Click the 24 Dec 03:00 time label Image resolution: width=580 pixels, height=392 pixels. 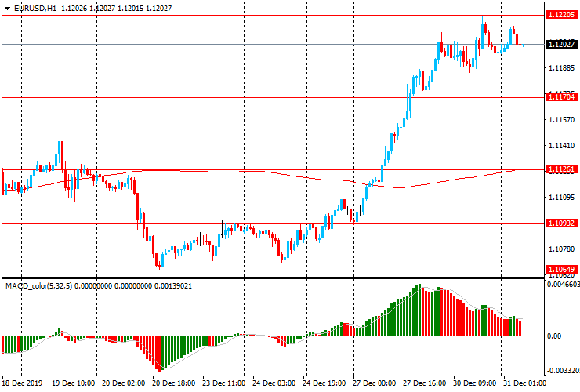(x=274, y=383)
